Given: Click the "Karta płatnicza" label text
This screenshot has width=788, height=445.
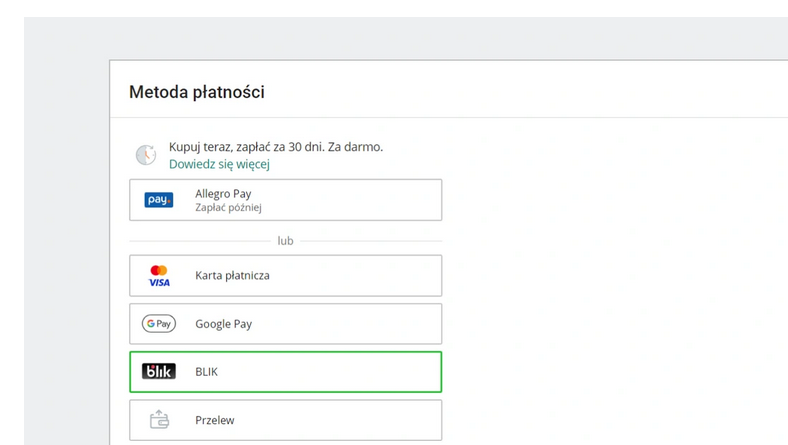Looking at the screenshot, I should 232,276.
